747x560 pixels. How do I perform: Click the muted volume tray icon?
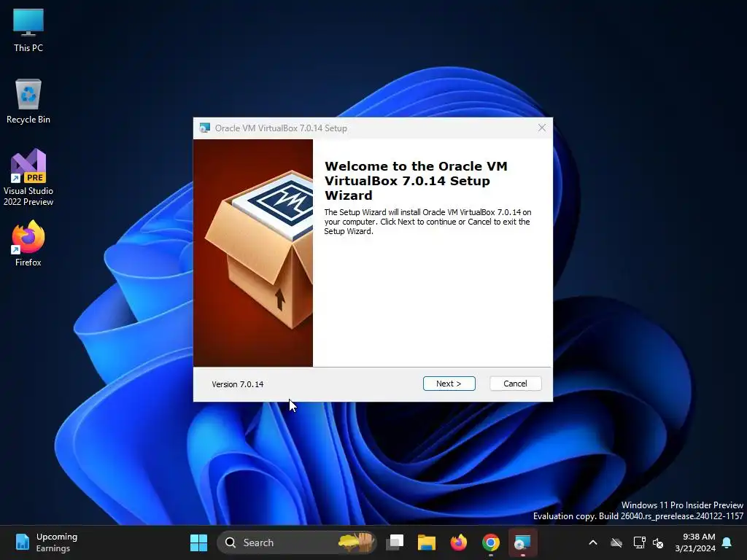click(x=658, y=542)
